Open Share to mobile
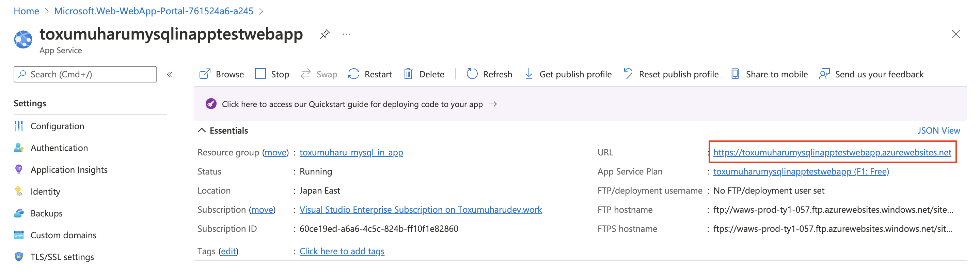Viewport: 980px width, 272px height. pos(769,74)
